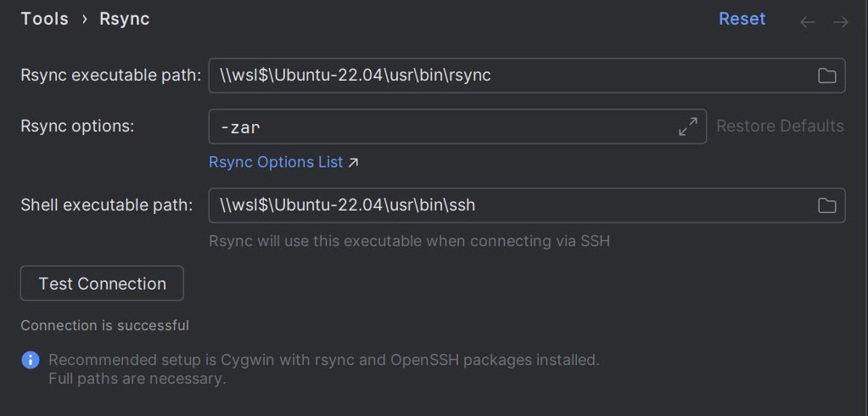Reset the Rsync settings
The width and height of the screenshot is (868, 416).
742,20
